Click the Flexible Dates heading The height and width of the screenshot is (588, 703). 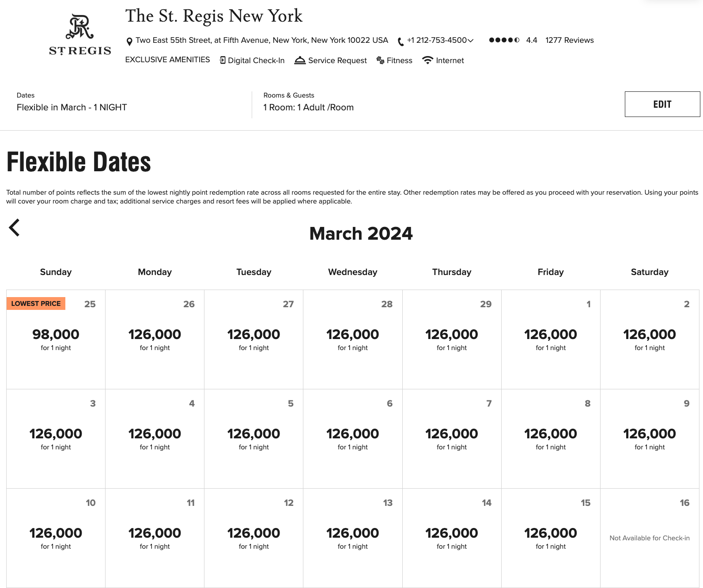tap(78, 162)
